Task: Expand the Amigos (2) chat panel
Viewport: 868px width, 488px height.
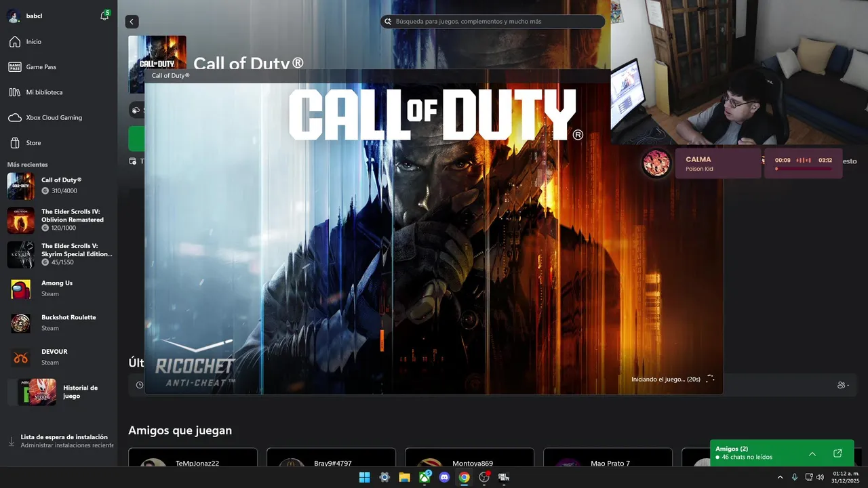Action: click(812, 453)
